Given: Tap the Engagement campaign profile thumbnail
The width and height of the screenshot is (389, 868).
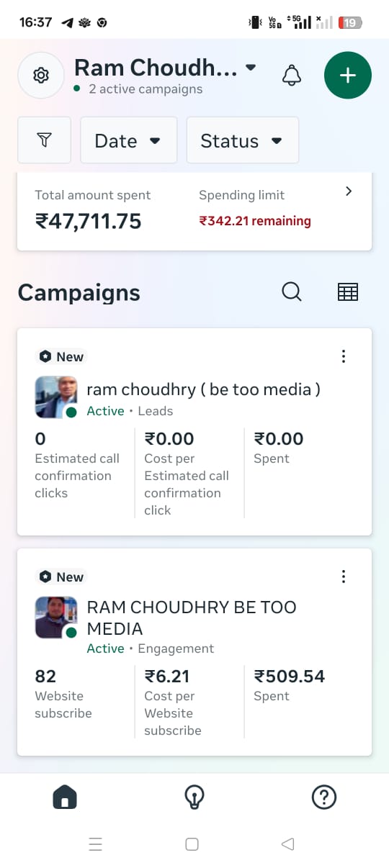Looking at the screenshot, I should pyautogui.click(x=55, y=618).
